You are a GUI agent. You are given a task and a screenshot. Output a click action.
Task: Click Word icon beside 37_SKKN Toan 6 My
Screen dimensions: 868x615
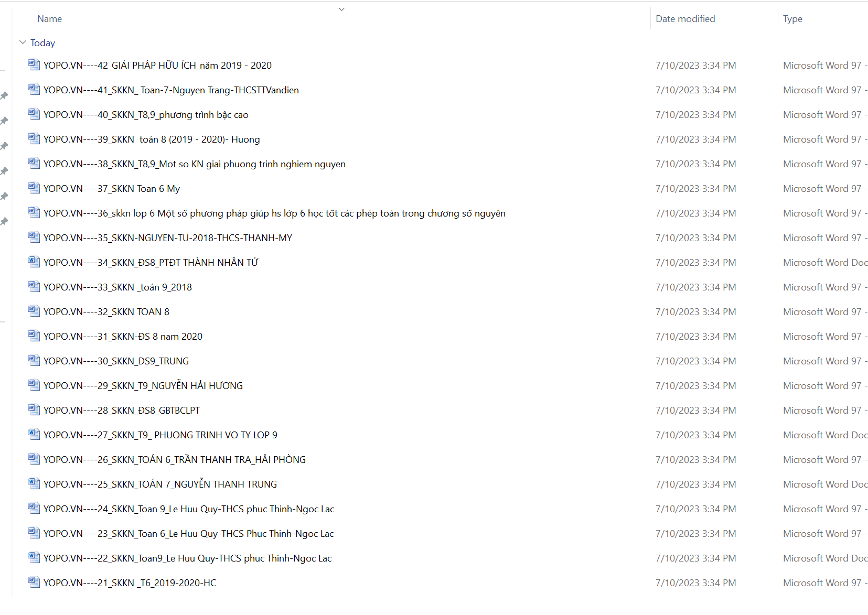(x=34, y=188)
